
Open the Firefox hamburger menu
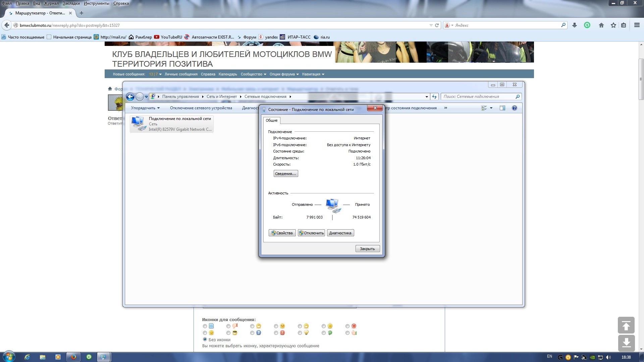637,25
